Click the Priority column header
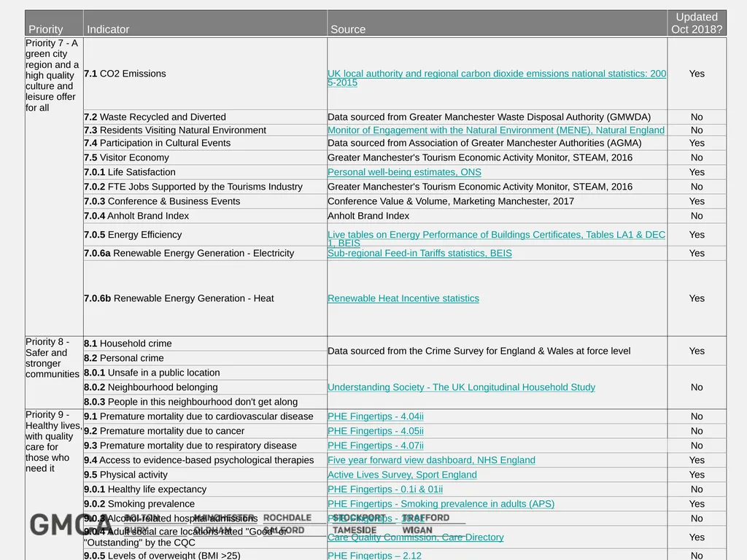Image resolution: width=747 pixels, height=560 pixels. click(x=54, y=23)
